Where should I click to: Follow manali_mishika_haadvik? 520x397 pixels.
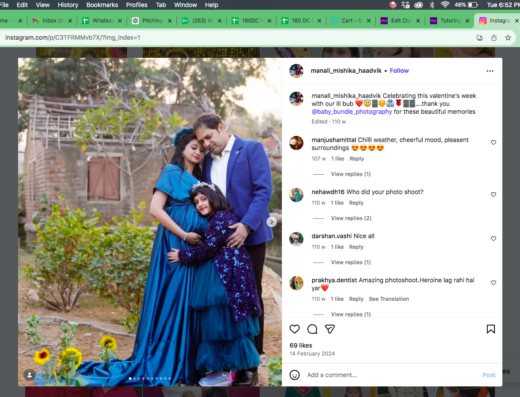[399, 71]
